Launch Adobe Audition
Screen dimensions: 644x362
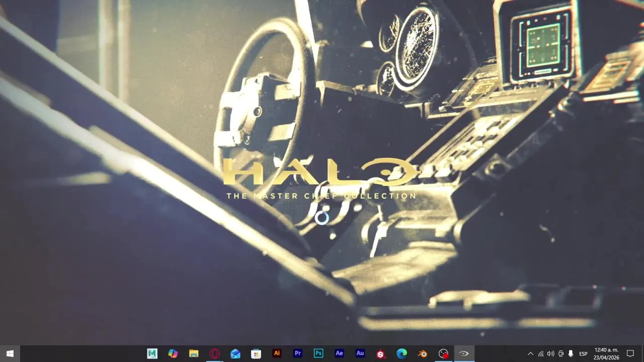[x=360, y=353]
